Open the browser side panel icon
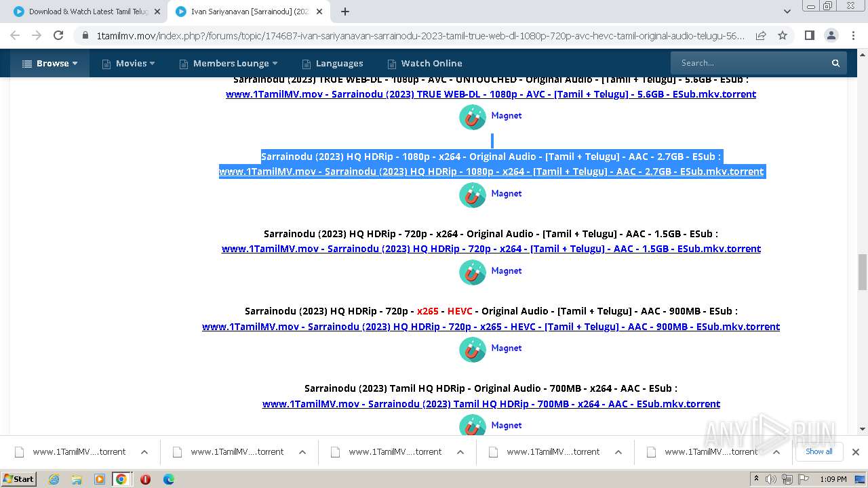Viewport: 868px width, 488px height. [x=809, y=35]
